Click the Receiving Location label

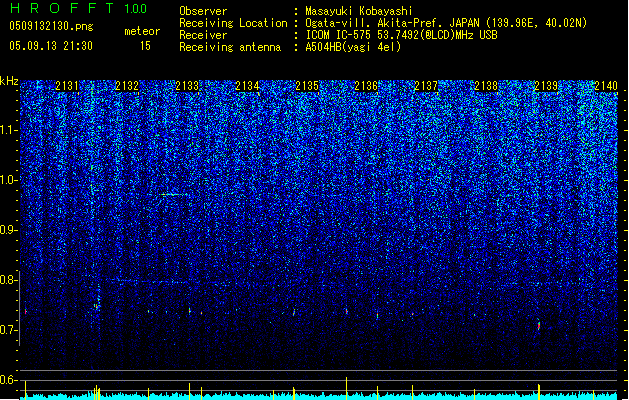pyautogui.click(x=233, y=23)
